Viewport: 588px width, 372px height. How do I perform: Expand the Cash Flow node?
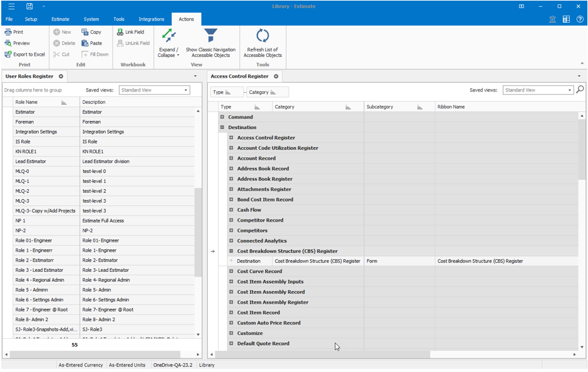click(231, 210)
